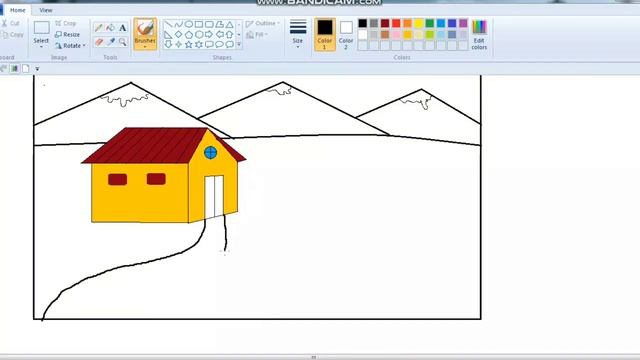The width and height of the screenshot is (640, 360).
Task: Choose the Five-point star shape
Action: 189,44
